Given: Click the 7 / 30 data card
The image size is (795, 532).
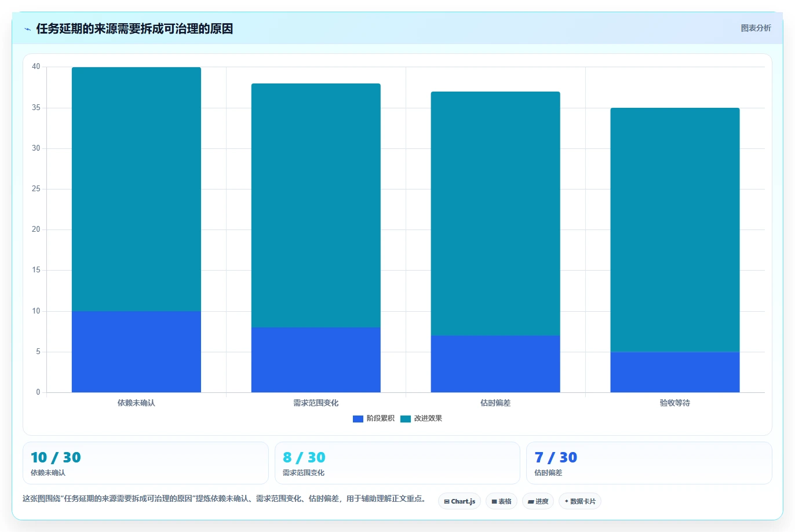Looking at the screenshot, I should tap(649, 463).
